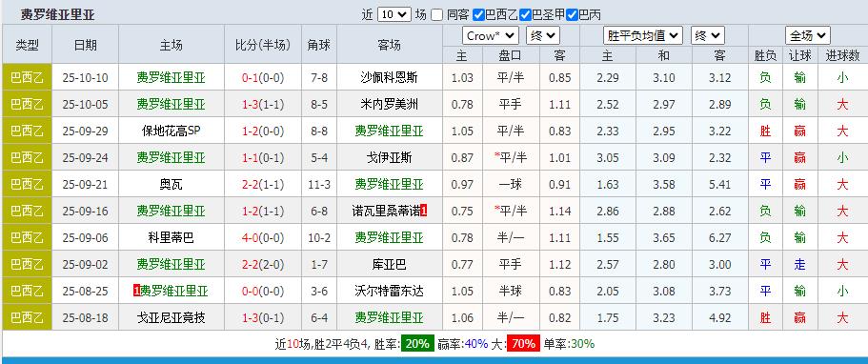Open the 科里蒂巴 team link
The width and height of the screenshot is (868, 364).
[x=172, y=237]
